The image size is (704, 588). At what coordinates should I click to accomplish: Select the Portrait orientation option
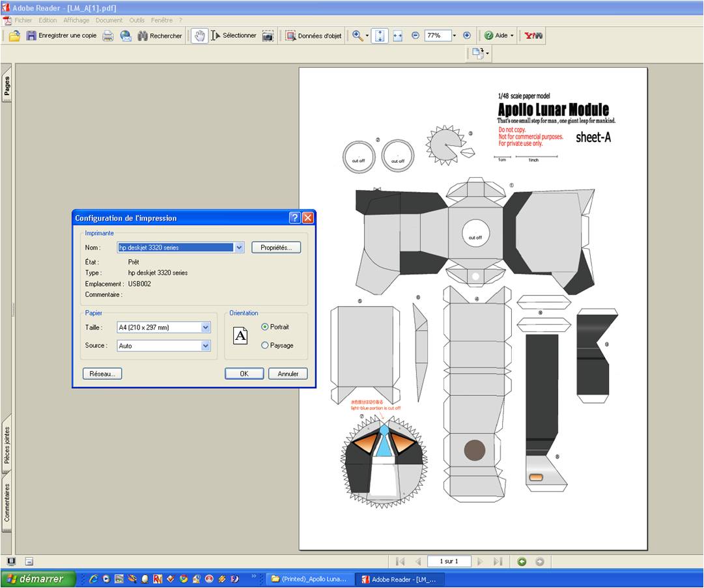[x=275, y=327]
